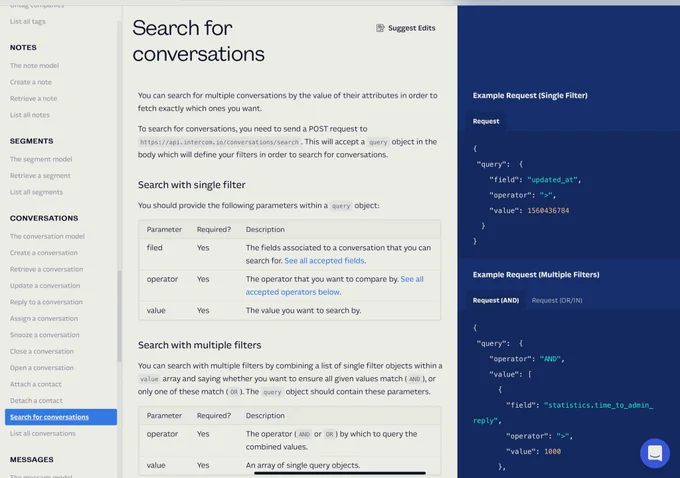680x478 pixels.
Task: Open 'List all segments' page
Action: pyautogui.click(x=36, y=192)
